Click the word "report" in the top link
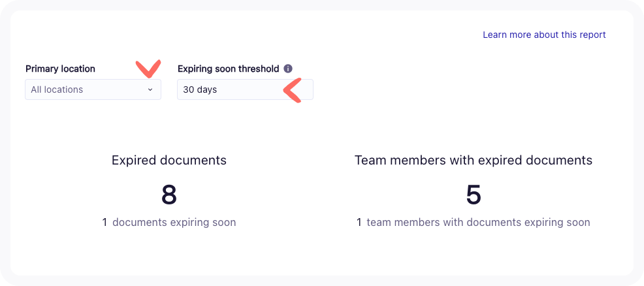The image size is (644, 286). (592, 35)
